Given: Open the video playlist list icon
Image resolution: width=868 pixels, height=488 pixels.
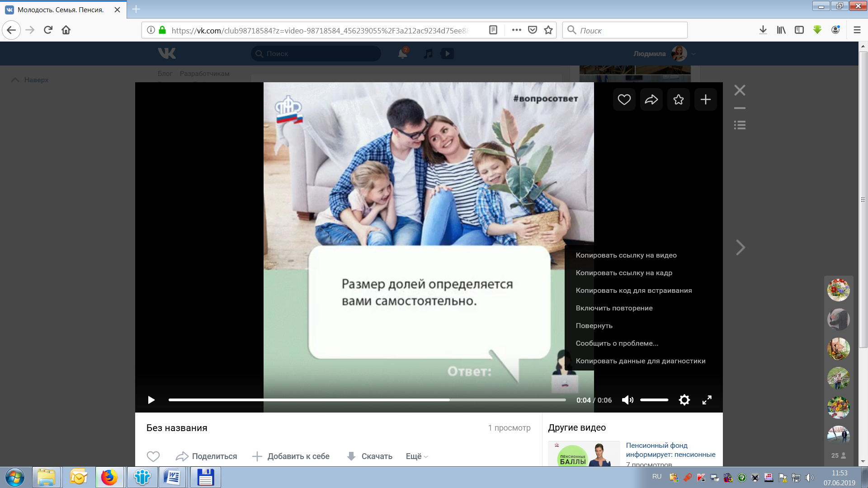Looking at the screenshot, I should [x=740, y=125].
